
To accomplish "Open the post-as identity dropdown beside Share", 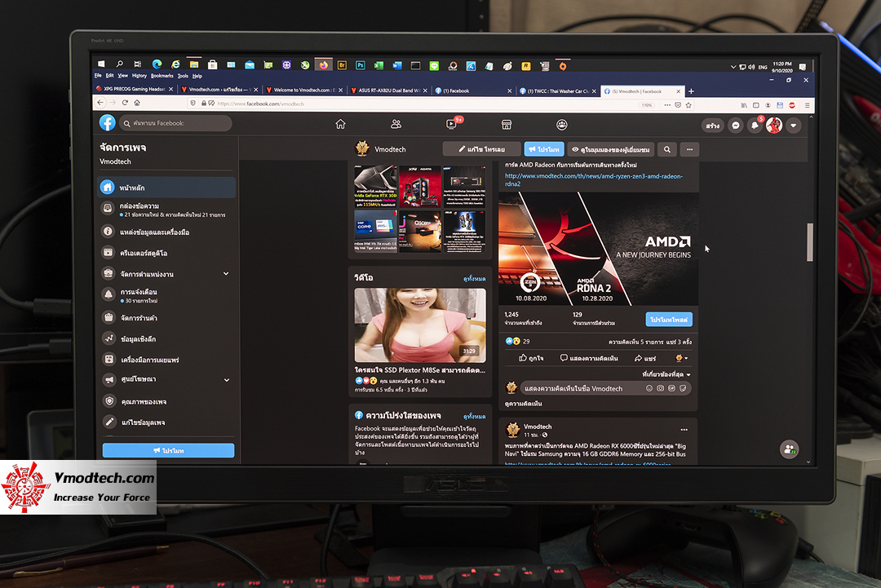I will coord(681,358).
